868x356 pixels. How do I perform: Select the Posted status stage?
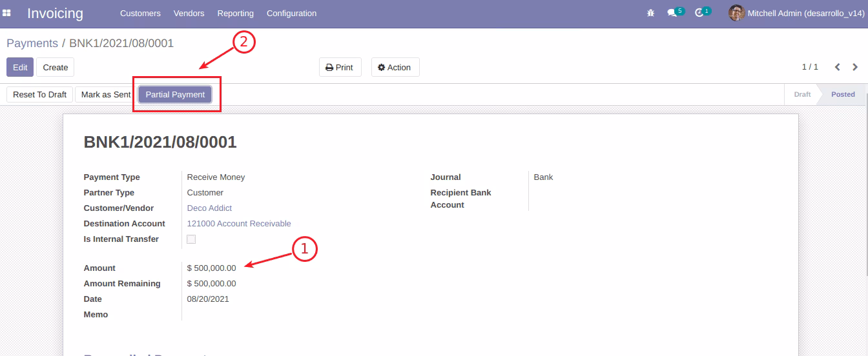click(843, 94)
